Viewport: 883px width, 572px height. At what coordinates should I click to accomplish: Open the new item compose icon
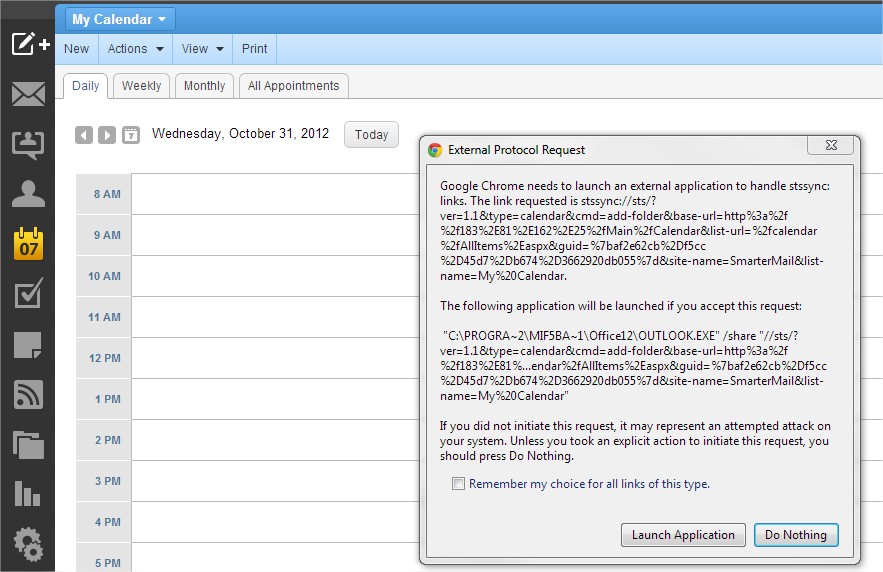coord(30,44)
